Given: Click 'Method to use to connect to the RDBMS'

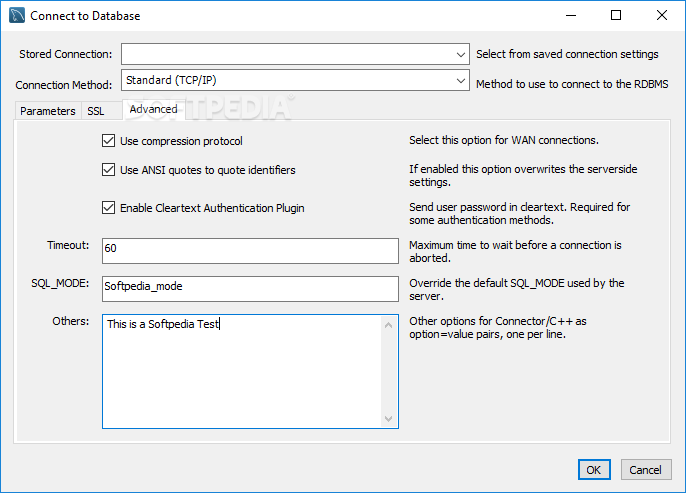Looking at the screenshot, I should [x=572, y=84].
